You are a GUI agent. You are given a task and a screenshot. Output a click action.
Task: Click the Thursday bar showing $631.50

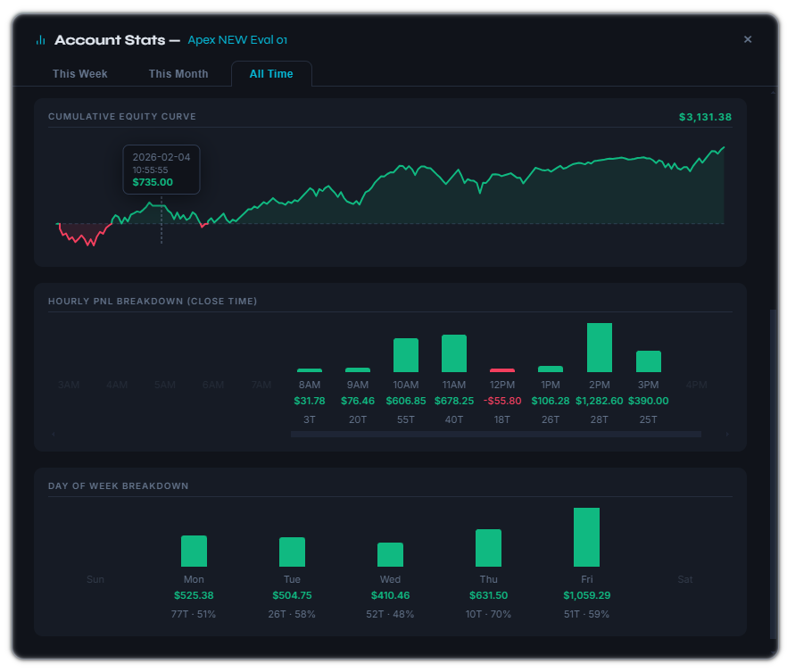(x=488, y=548)
